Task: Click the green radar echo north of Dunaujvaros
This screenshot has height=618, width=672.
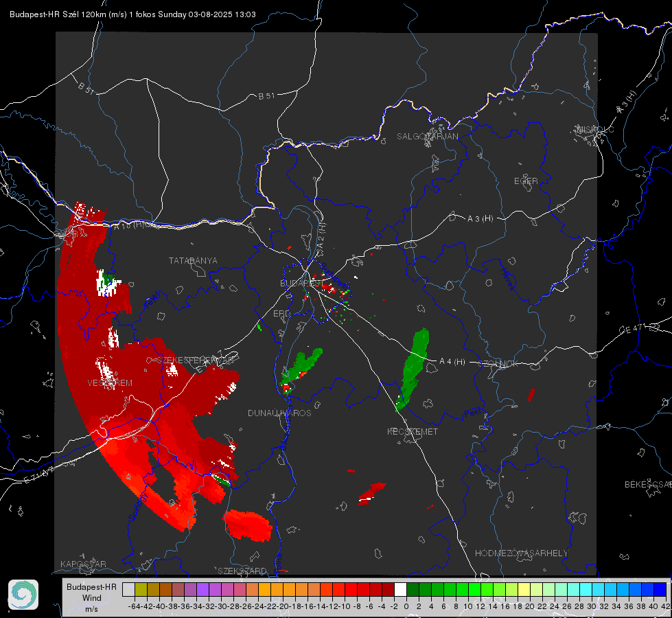Action: [x=301, y=369]
